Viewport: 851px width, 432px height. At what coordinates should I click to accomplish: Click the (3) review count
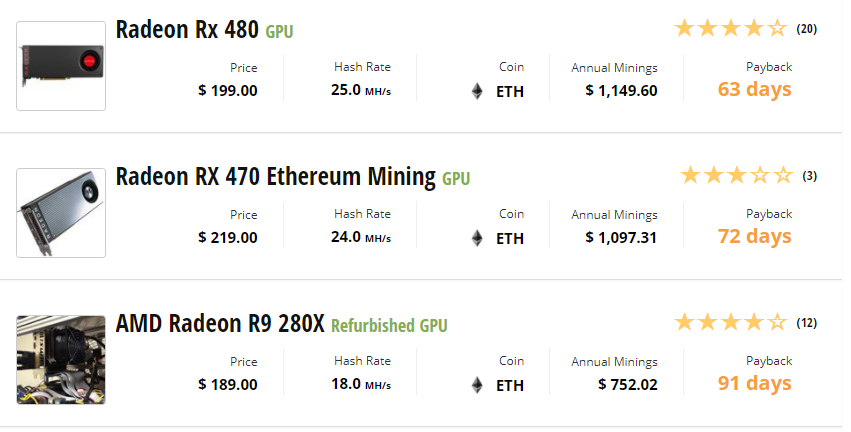tap(809, 176)
